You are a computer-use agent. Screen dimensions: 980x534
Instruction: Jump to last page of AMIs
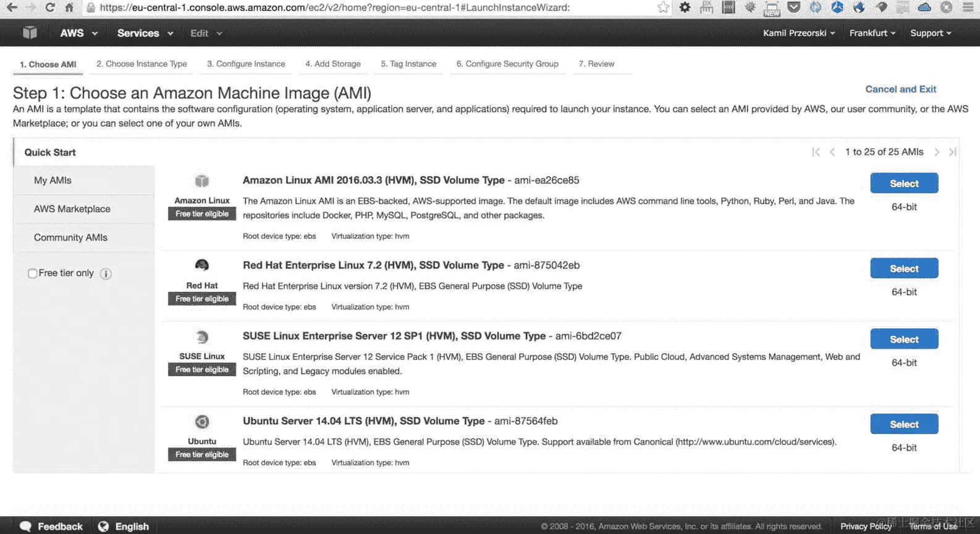coord(953,152)
